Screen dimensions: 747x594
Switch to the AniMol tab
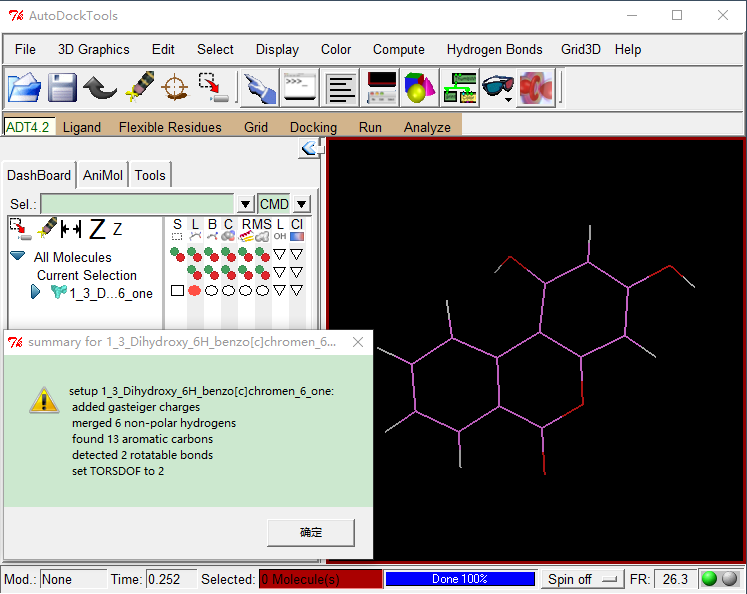coord(103,175)
